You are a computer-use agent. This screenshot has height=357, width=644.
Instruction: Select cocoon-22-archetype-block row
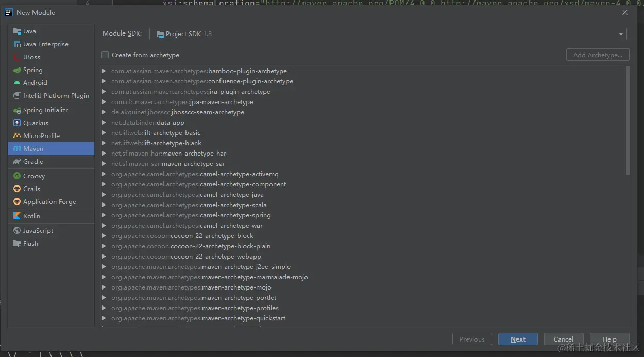point(363,236)
